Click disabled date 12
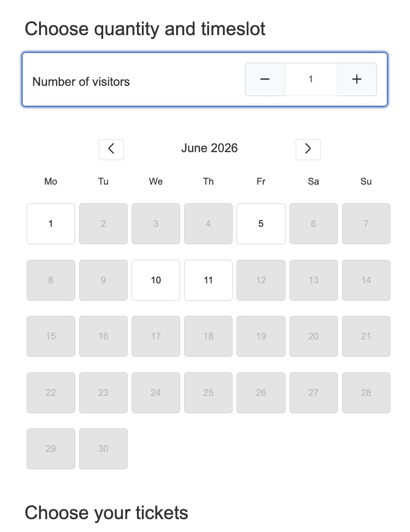Viewport: 410px width, 532px height. [x=261, y=280]
